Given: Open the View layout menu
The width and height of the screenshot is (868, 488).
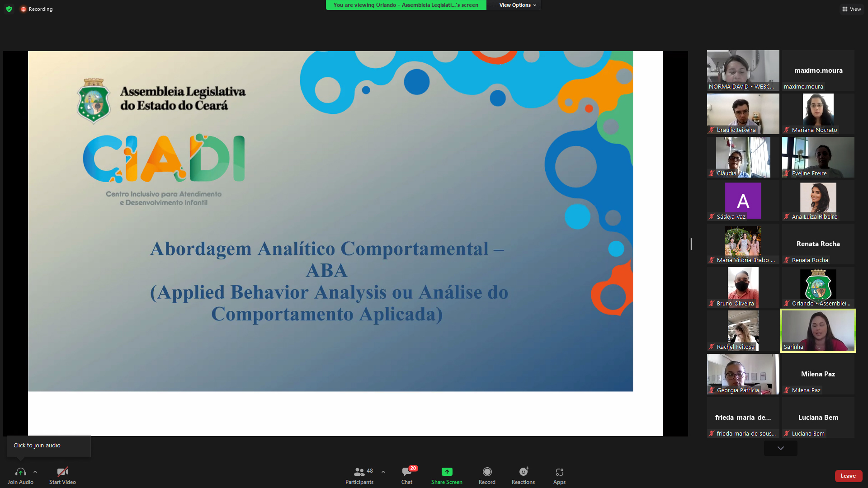Looking at the screenshot, I should [x=851, y=9].
